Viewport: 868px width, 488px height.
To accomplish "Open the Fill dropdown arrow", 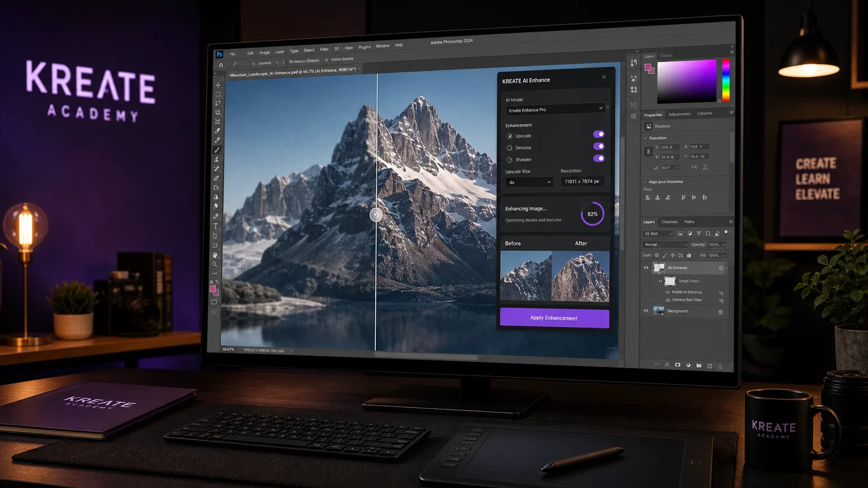I will pyautogui.click(x=724, y=255).
